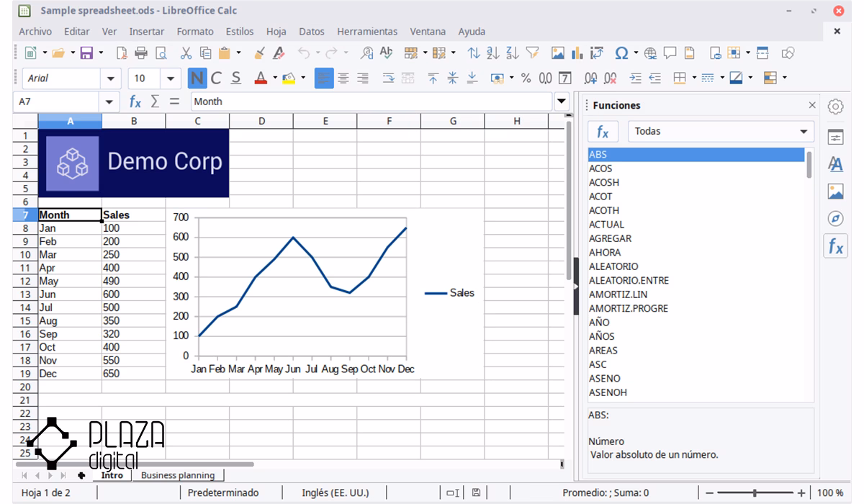
Task: Toggle Bold (N) formatting
Action: [x=197, y=78]
